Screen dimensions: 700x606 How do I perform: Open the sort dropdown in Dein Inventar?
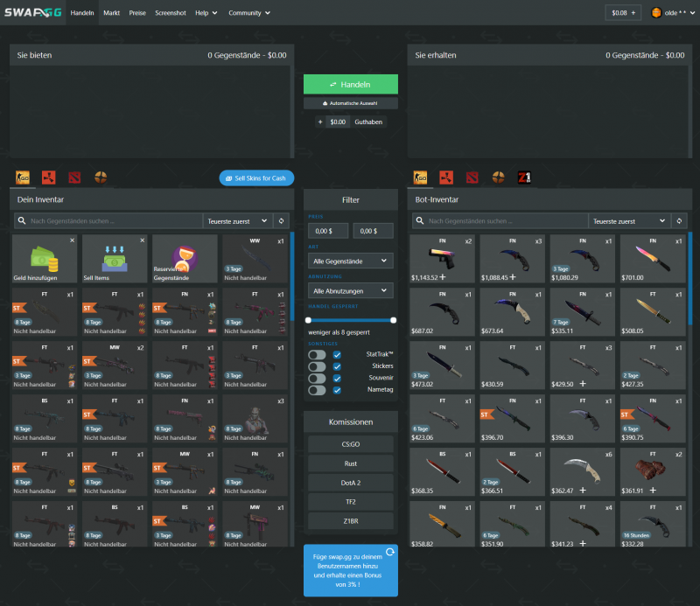(x=237, y=221)
